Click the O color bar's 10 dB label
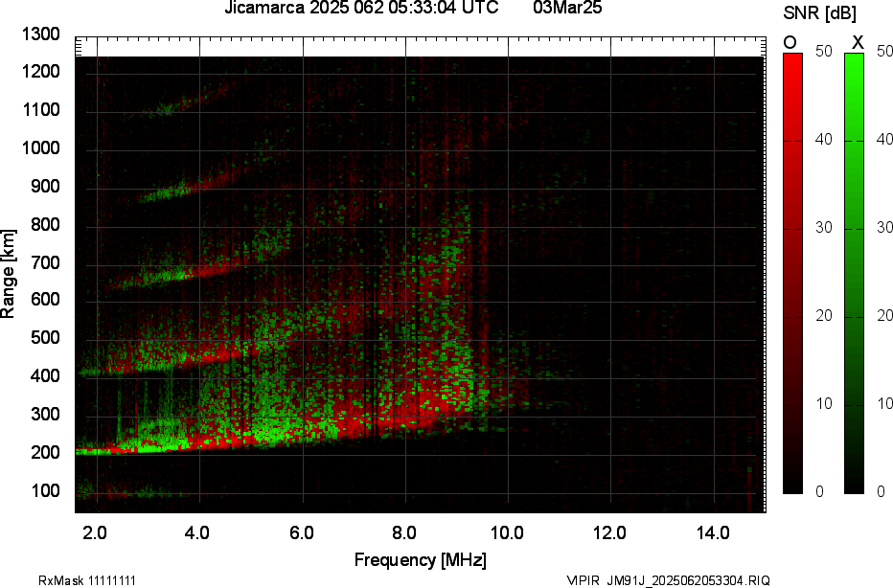 pos(824,404)
